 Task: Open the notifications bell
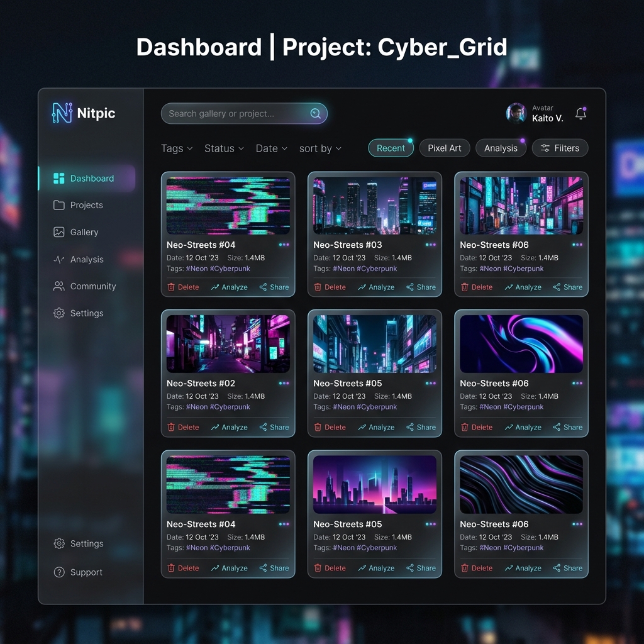tap(580, 113)
